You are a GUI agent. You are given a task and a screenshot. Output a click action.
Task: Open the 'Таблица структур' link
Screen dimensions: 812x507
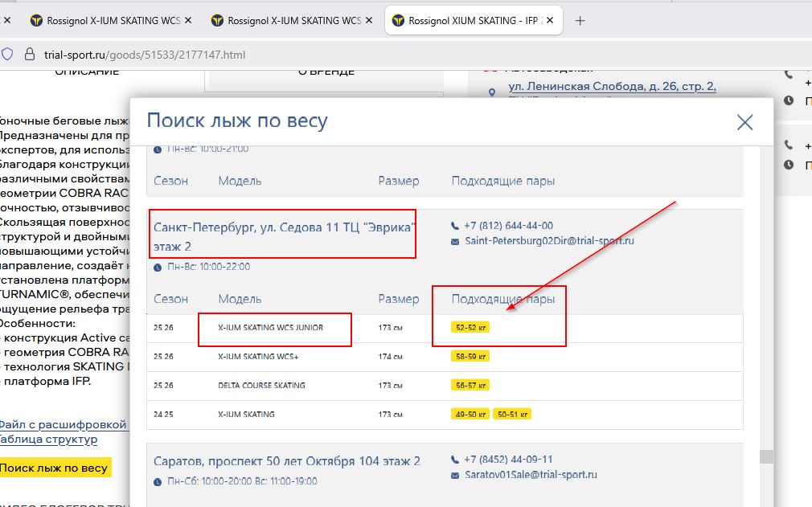(x=47, y=439)
